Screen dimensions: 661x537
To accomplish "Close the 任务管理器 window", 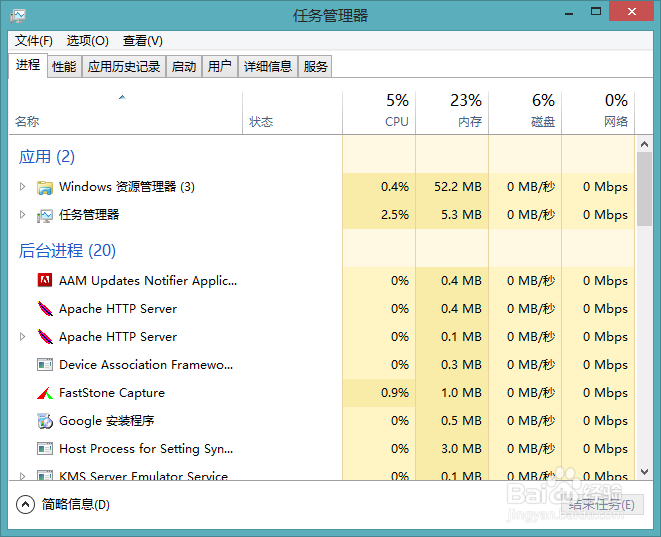I will tap(631, 11).
